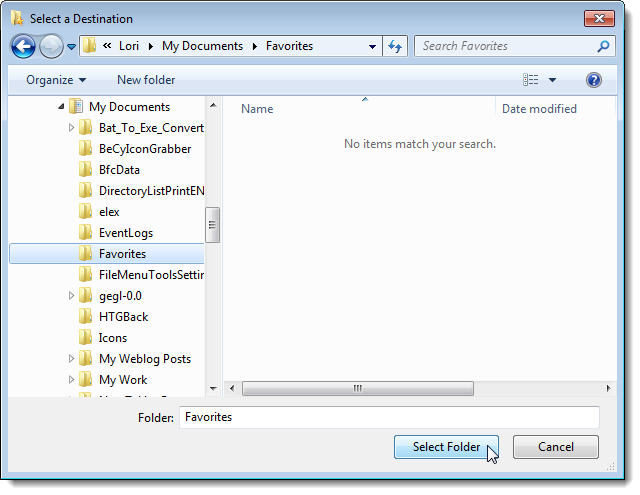Select Lori in the address path

tap(129, 46)
